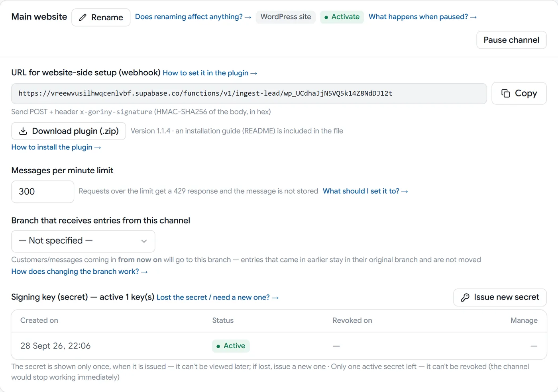Image resolution: width=558 pixels, height=392 pixels.
Task: Click the 'Signing key (secret)' heading
Action: tap(83, 297)
